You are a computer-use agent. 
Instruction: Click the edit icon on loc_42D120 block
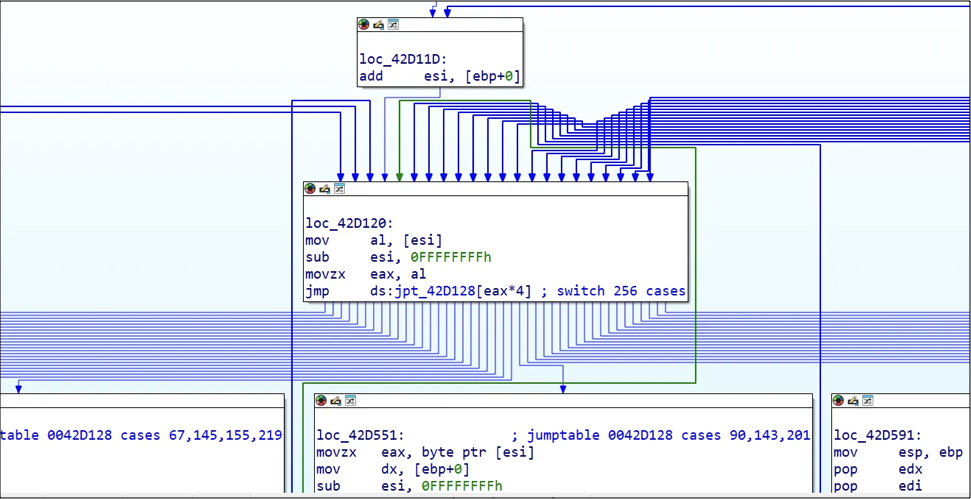pos(324,189)
